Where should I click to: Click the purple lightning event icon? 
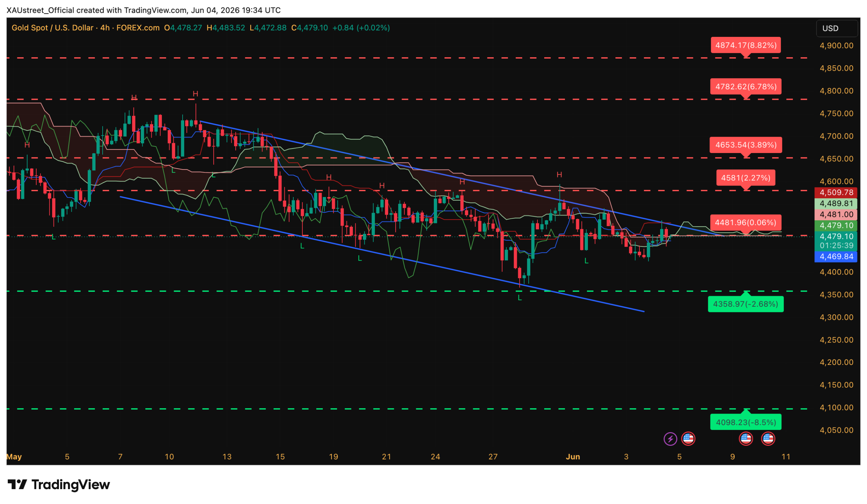tap(670, 439)
